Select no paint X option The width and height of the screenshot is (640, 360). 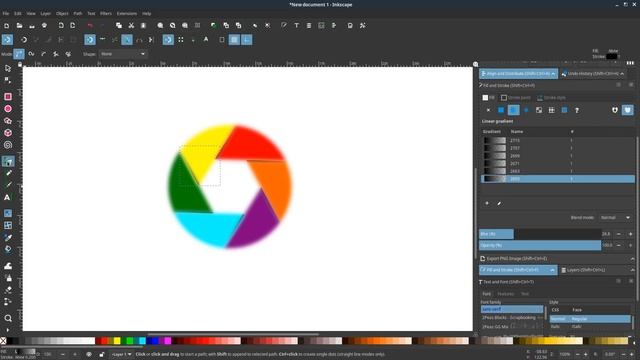point(488,110)
